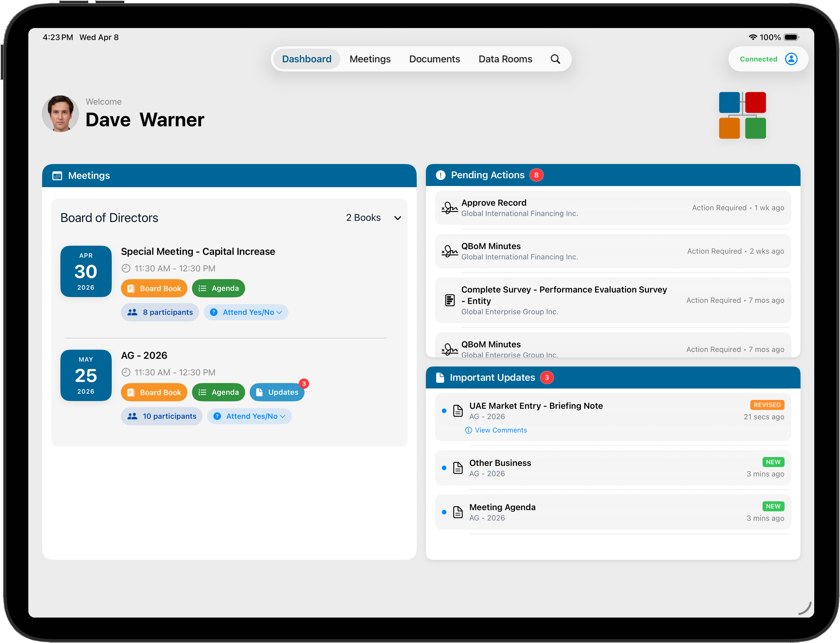This screenshot has height=643, width=840.
Task: Click the people icon in 10 participants
Action: [x=132, y=416]
